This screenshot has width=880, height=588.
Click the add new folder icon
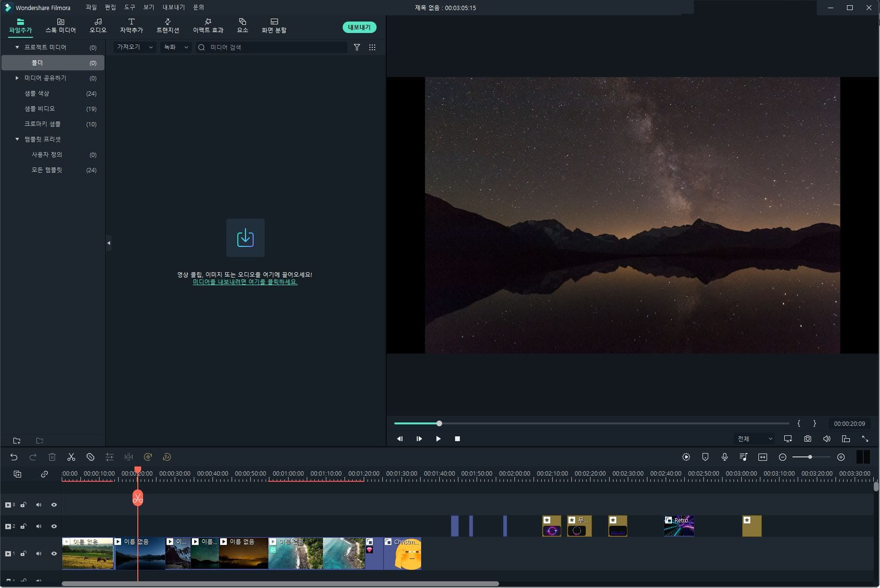coord(17,441)
